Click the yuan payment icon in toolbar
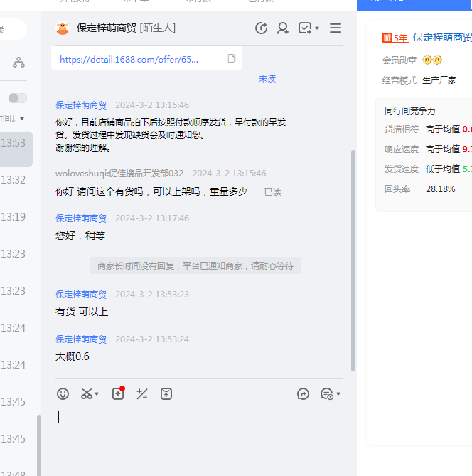The width and height of the screenshot is (472, 476). (x=166, y=393)
